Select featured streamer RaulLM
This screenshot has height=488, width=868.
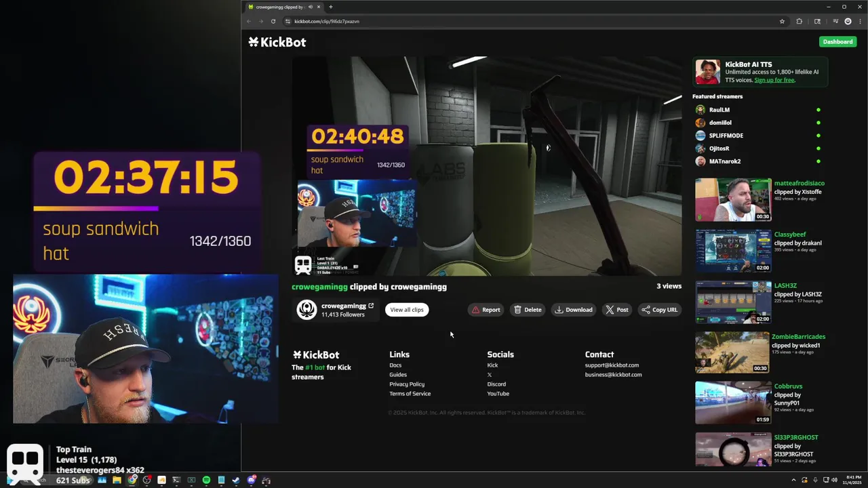(719, 110)
